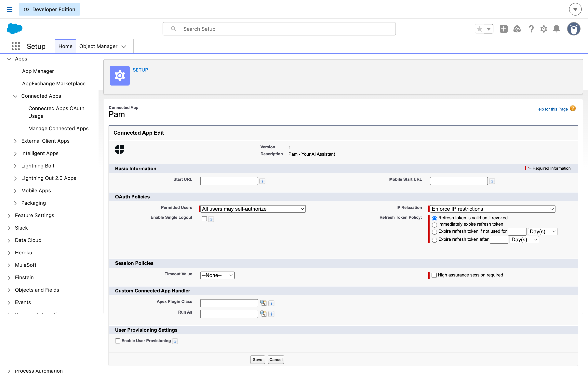588x375 pixels.
Task: Click the Developer Edition badge
Action: point(49,9)
